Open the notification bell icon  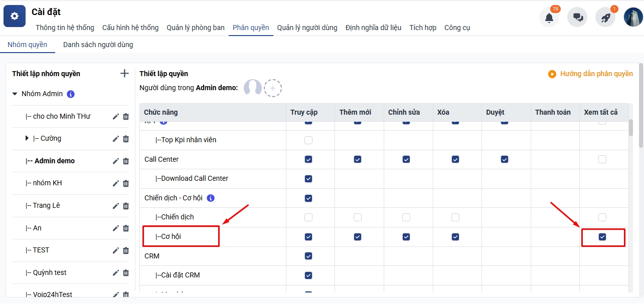click(549, 18)
